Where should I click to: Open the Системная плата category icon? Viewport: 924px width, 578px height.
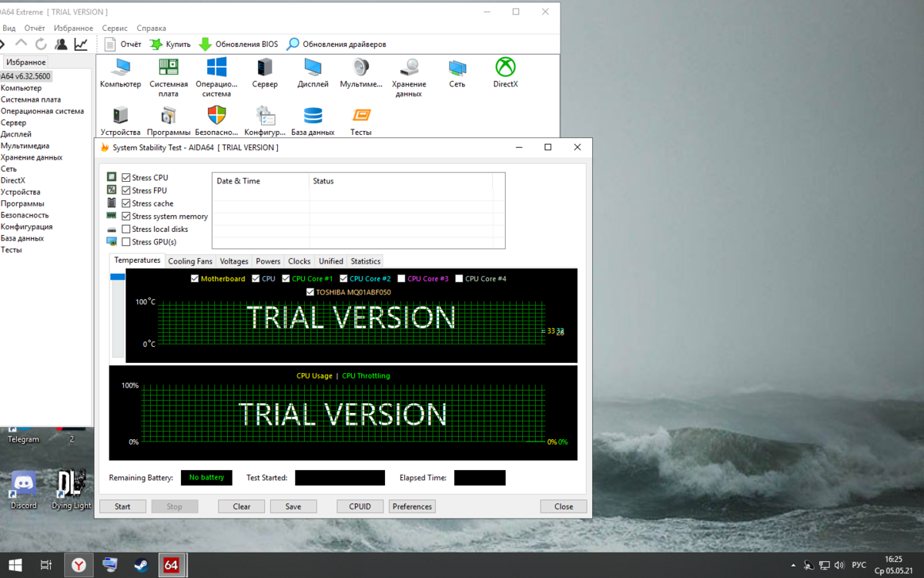click(x=169, y=76)
